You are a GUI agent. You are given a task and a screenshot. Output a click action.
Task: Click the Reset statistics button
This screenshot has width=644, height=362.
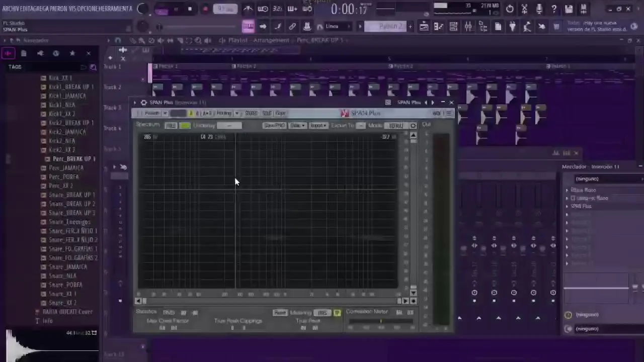tap(280, 313)
